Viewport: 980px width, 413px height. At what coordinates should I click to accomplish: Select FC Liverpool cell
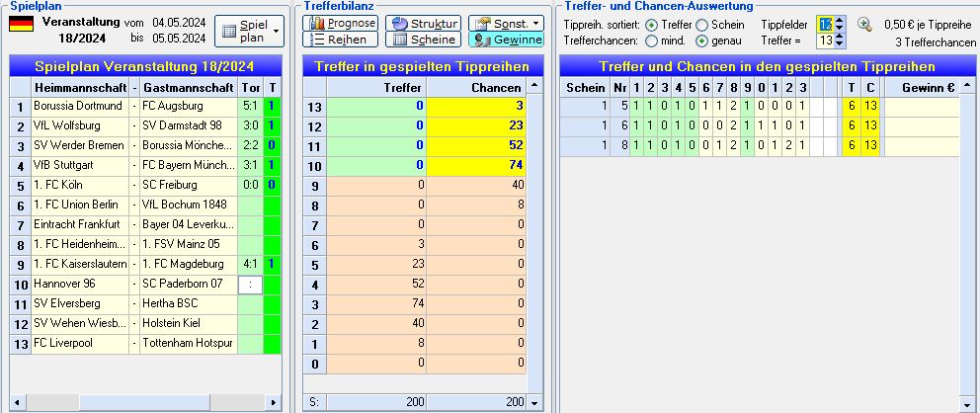80,344
